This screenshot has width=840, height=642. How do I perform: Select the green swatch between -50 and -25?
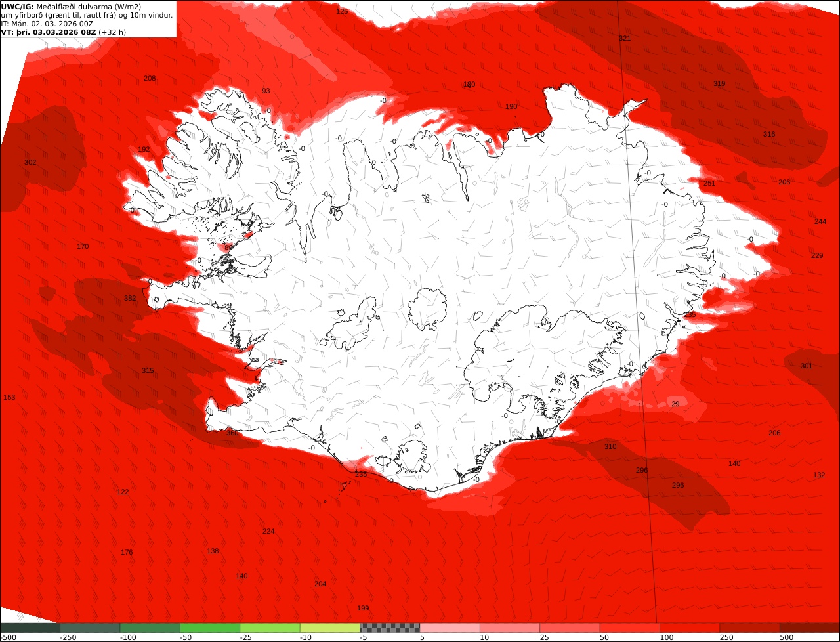coord(210,628)
